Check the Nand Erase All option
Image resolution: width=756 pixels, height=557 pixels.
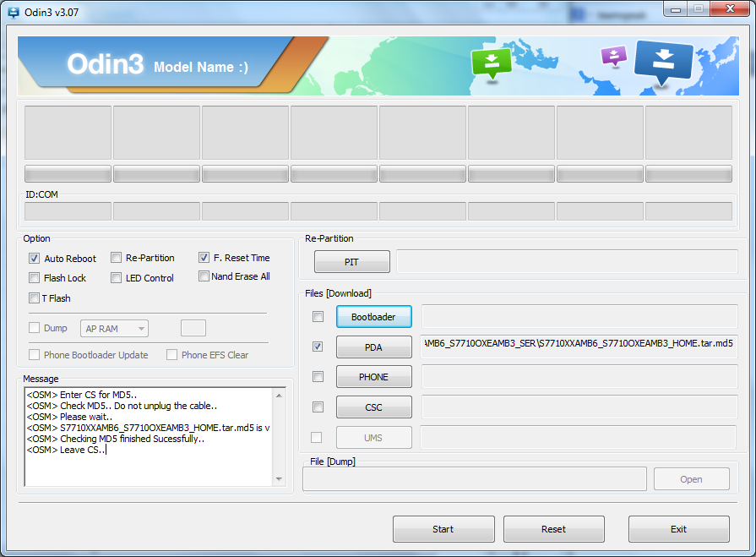point(204,276)
